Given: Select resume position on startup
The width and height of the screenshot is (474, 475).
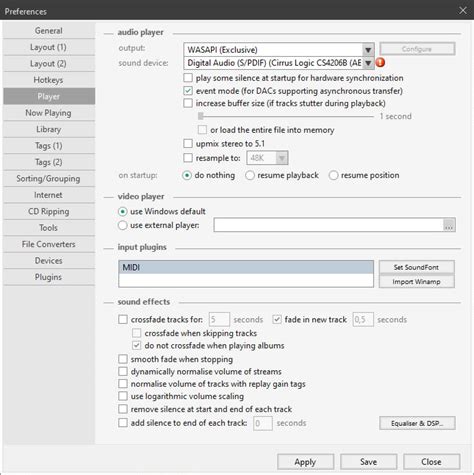Looking at the screenshot, I should pyautogui.click(x=333, y=175).
